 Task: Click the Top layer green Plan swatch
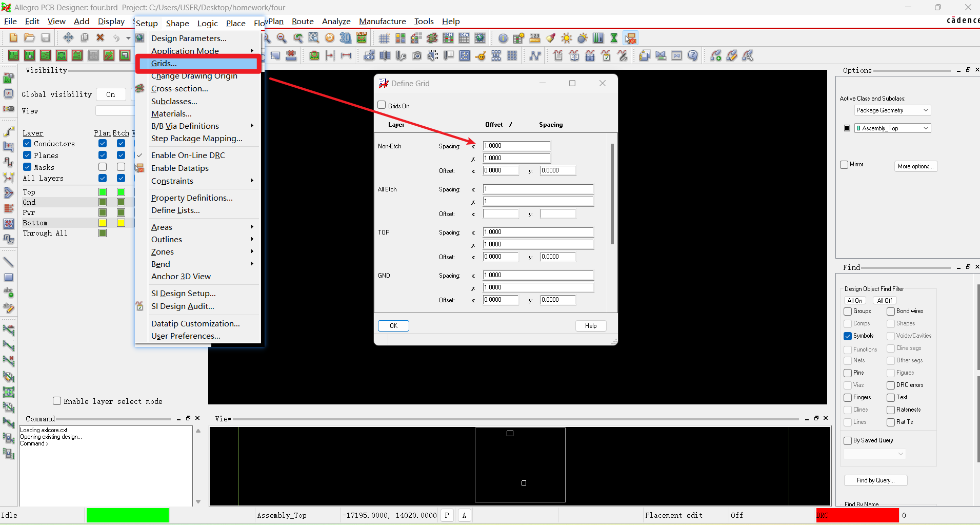pos(103,192)
